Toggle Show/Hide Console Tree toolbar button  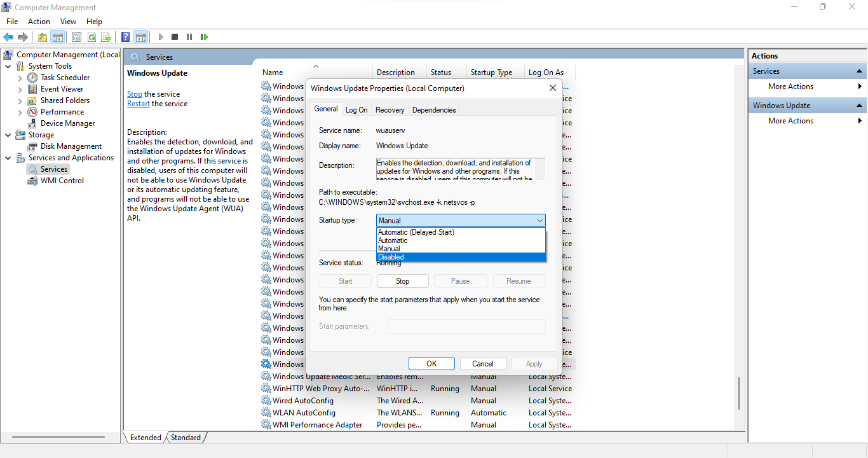57,37
